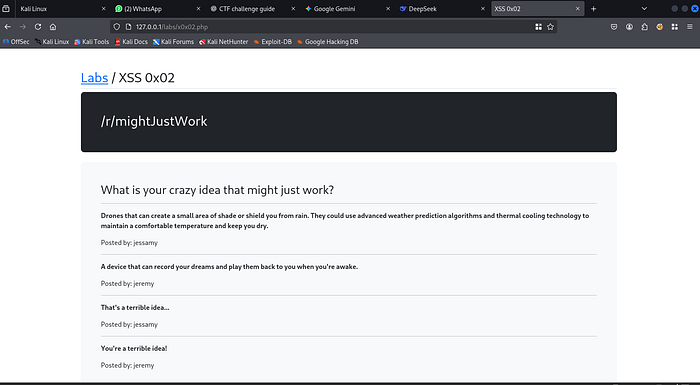Click the 'That's a terrible idea...' post
This screenshot has height=385, width=700.
point(135,307)
